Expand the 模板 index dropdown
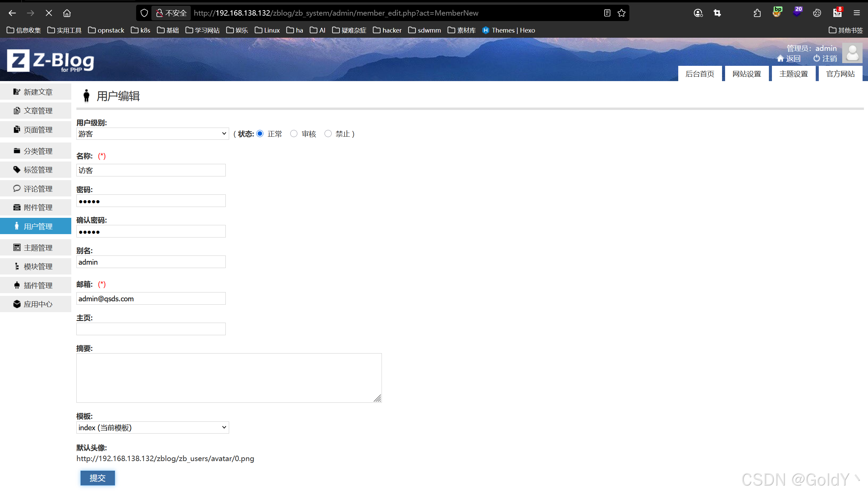The height and width of the screenshot is (494, 868). 152,427
